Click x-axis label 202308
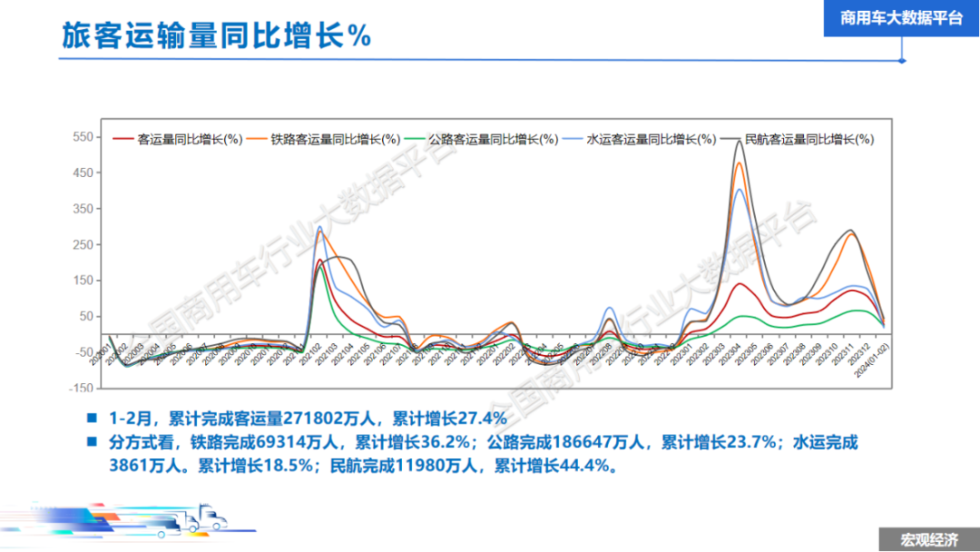This screenshot has height=552, width=980. click(x=794, y=354)
